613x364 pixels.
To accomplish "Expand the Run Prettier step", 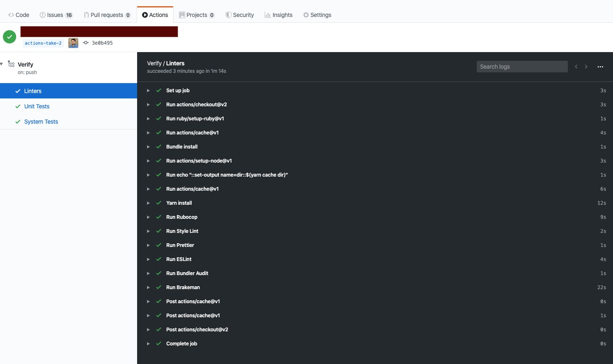I will pyautogui.click(x=148, y=245).
